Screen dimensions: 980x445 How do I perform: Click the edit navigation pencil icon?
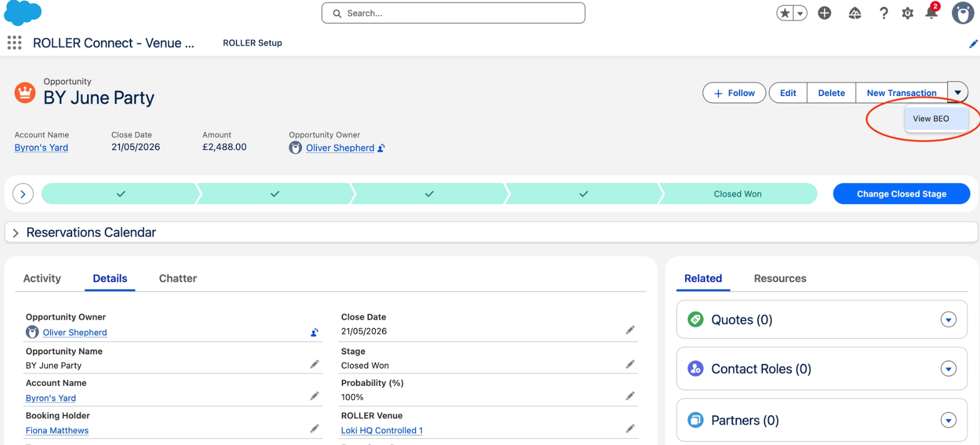(973, 44)
